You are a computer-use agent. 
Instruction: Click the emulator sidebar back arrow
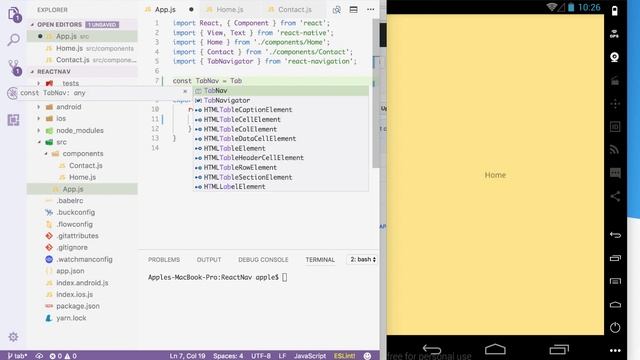tap(615, 235)
